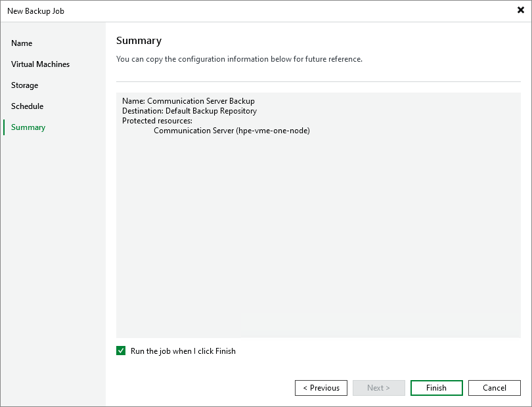
Task: Close the dialog with the X button
Action: [x=520, y=10]
